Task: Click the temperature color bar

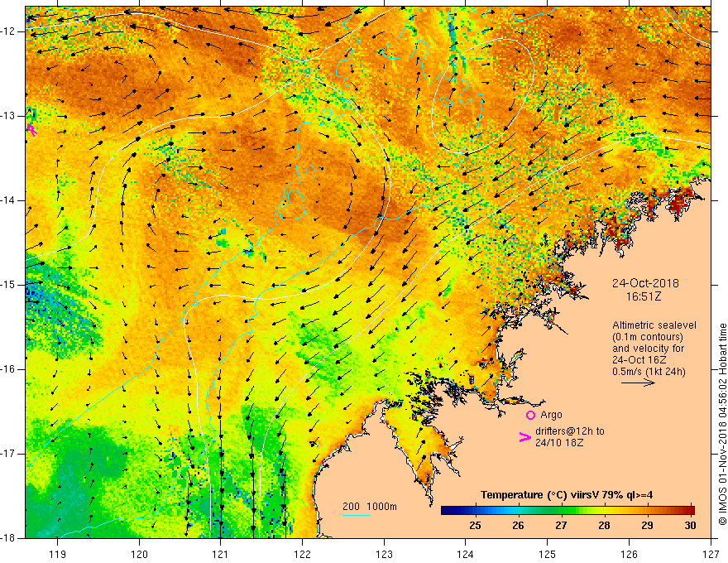Action: pyautogui.click(x=568, y=510)
